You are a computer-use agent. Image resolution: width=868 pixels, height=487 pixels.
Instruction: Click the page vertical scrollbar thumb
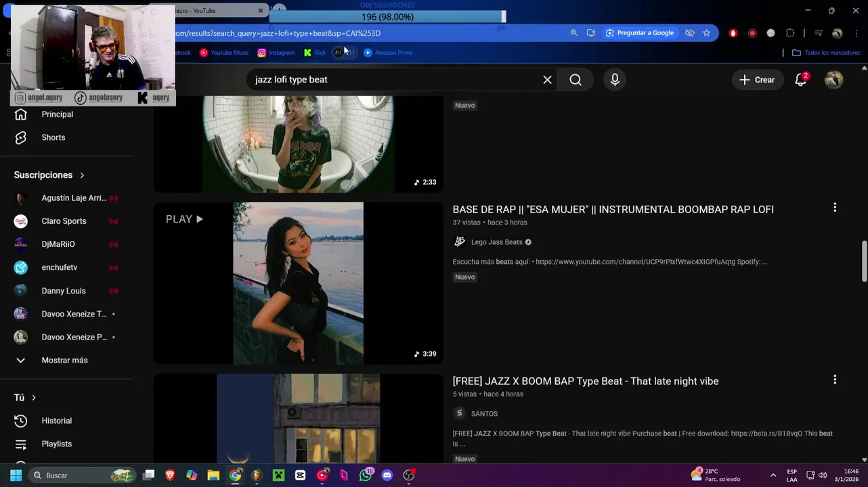tap(864, 261)
